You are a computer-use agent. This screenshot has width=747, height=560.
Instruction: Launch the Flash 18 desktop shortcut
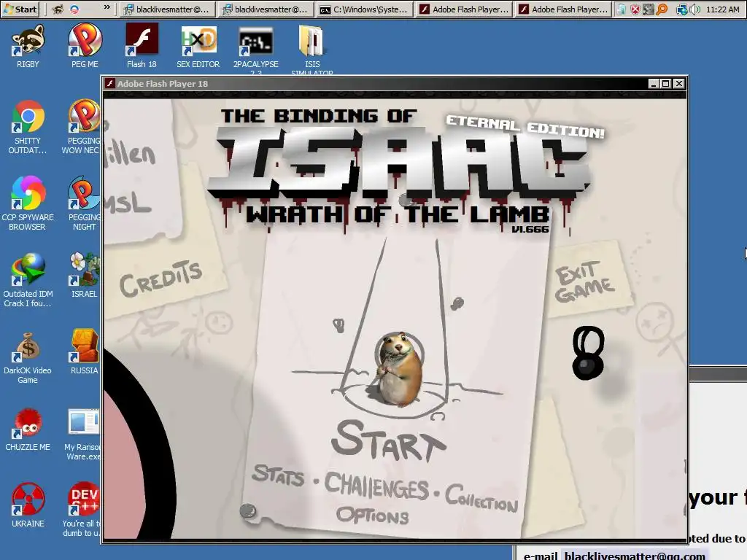click(142, 47)
